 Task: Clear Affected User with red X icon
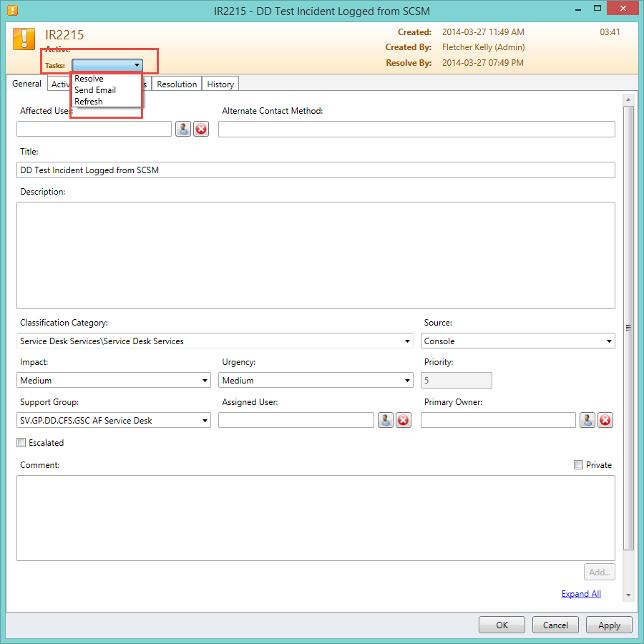pyautogui.click(x=201, y=129)
